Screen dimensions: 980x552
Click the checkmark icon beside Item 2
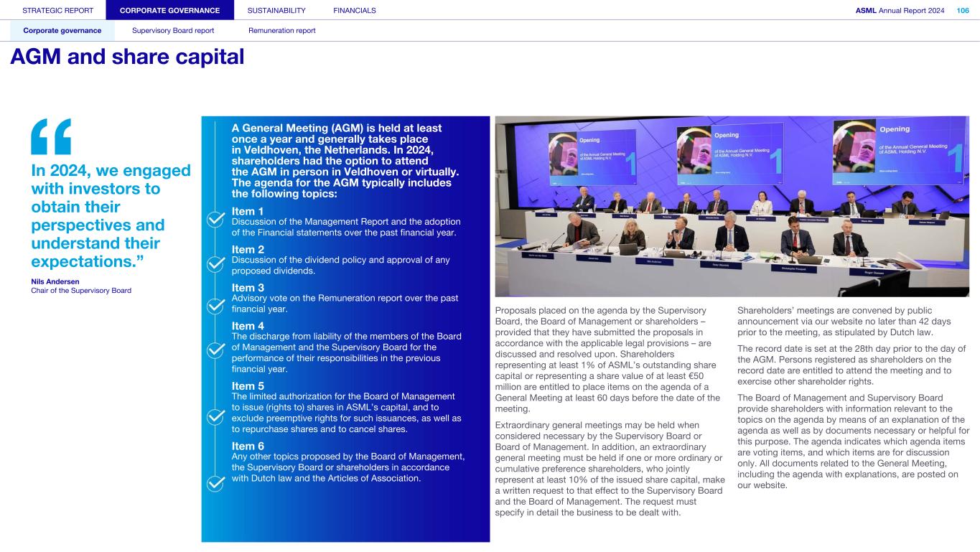[x=215, y=263]
